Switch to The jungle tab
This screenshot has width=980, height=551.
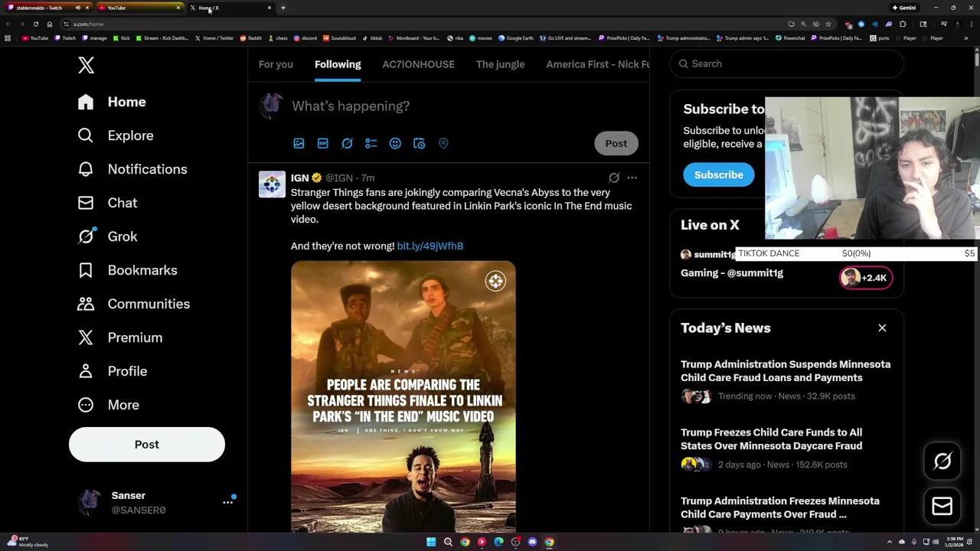point(500,64)
